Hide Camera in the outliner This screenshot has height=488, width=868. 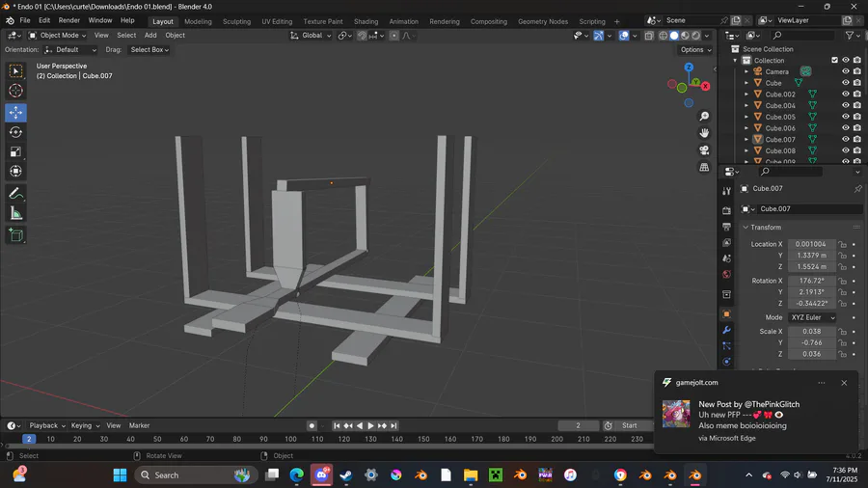[845, 71]
